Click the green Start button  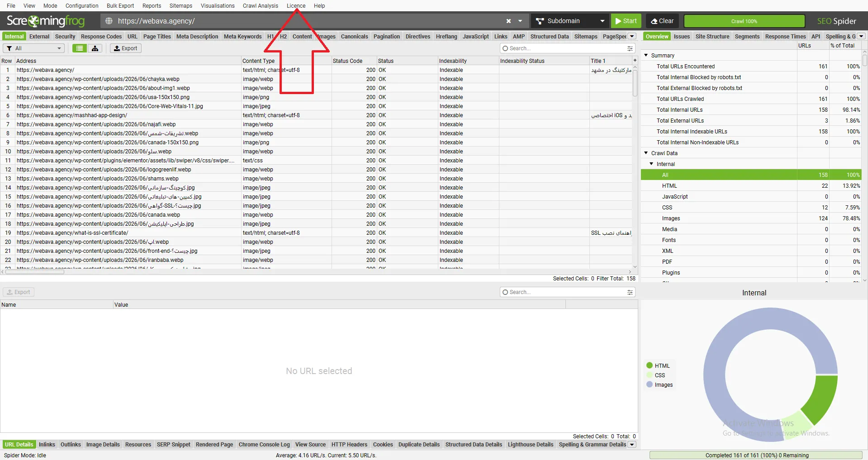pyautogui.click(x=626, y=21)
